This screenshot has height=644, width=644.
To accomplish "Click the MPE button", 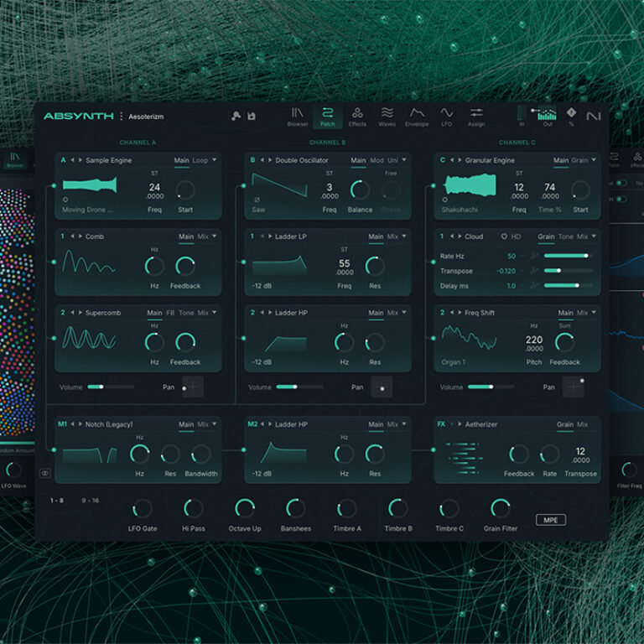I will pyautogui.click(x=551, y=520).
